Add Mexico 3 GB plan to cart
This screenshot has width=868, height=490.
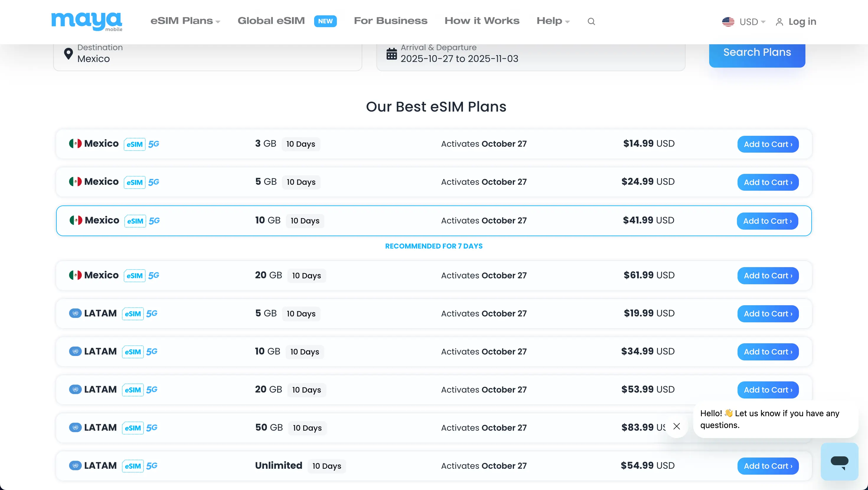pos(768,144)
